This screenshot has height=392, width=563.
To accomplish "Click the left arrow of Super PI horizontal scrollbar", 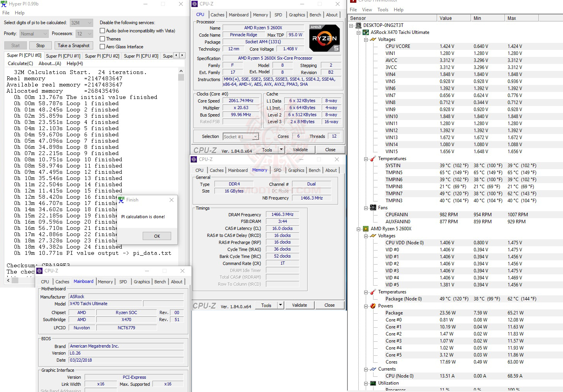I will click(9, 280).
